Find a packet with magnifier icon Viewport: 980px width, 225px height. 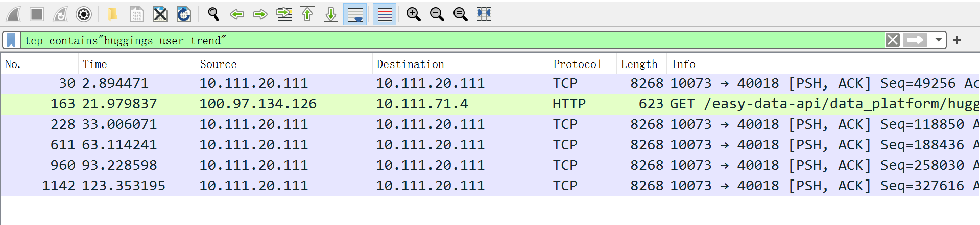point(213,14)
